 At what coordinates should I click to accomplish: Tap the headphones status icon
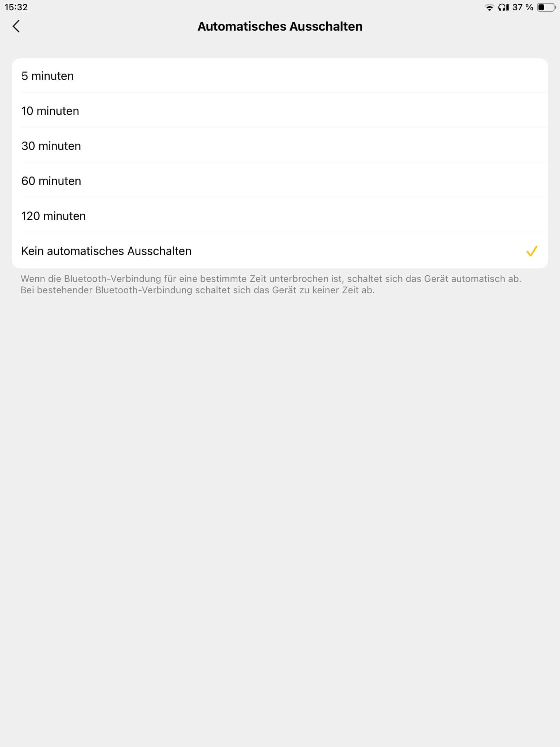(503, 7)
